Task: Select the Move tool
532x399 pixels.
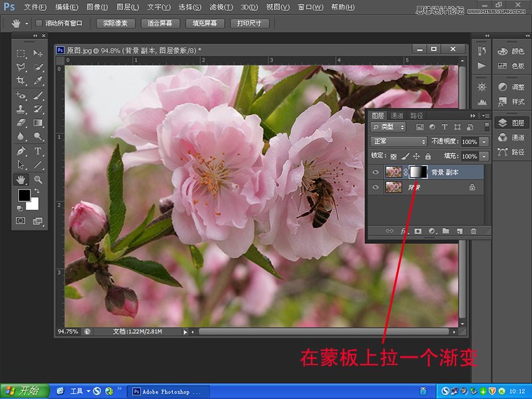Action: click(x=38, y=53)
